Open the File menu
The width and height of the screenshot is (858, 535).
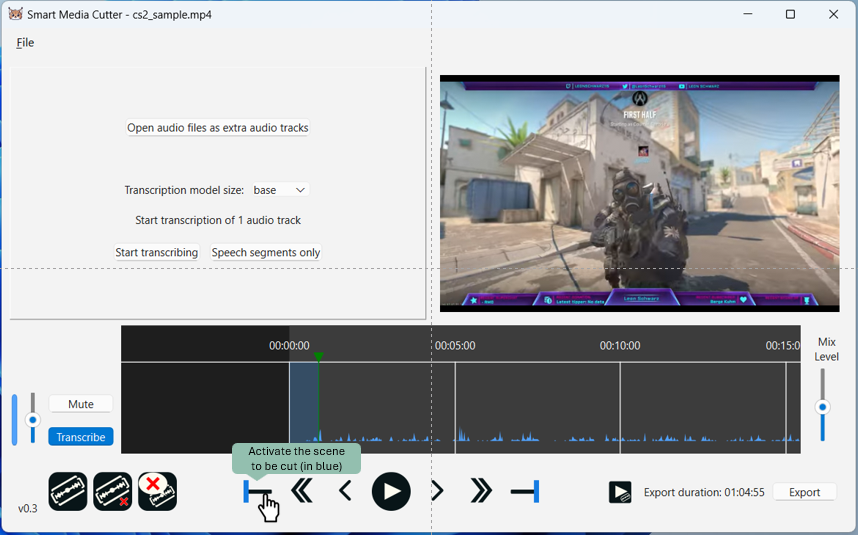[25, 43]
